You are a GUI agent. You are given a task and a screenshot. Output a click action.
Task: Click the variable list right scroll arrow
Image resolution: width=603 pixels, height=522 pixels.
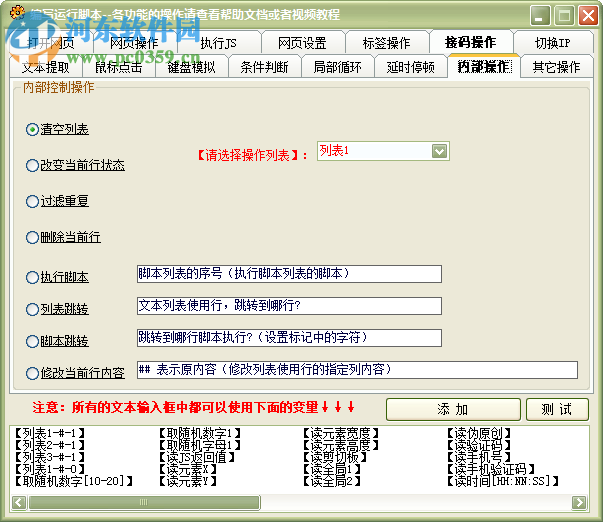579,502
